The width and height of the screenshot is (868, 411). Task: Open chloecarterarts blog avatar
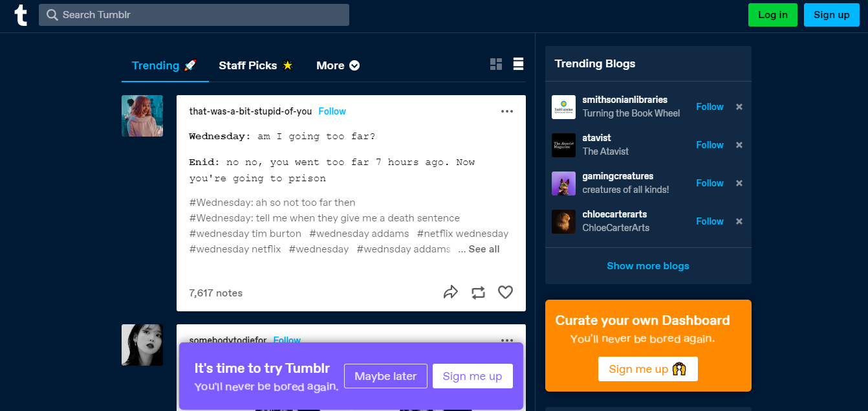click(x=563, y=221)
